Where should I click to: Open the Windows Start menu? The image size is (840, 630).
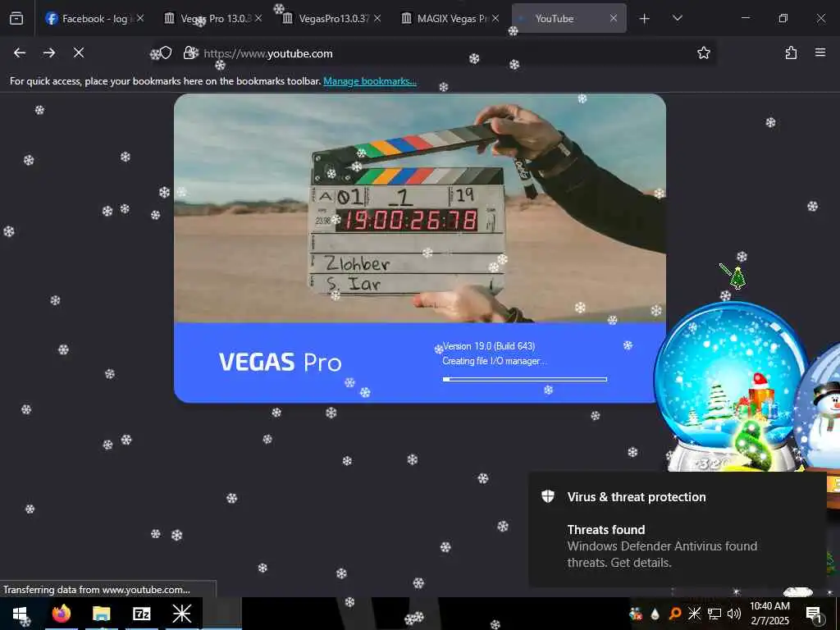point(20,614)
